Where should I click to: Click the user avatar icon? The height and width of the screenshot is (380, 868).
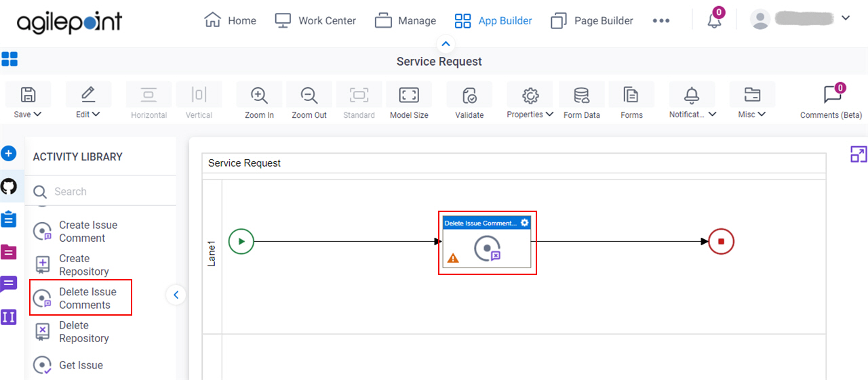click(760, 19)
